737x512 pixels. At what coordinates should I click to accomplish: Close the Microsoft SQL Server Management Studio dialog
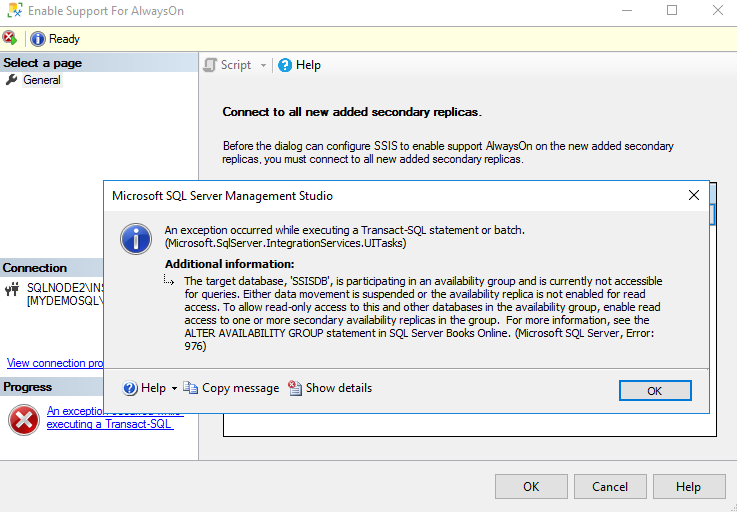click(693, 195)
